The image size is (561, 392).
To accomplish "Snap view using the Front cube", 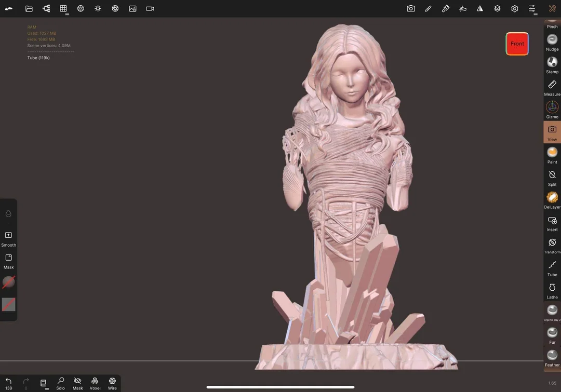I will (517, 44).
